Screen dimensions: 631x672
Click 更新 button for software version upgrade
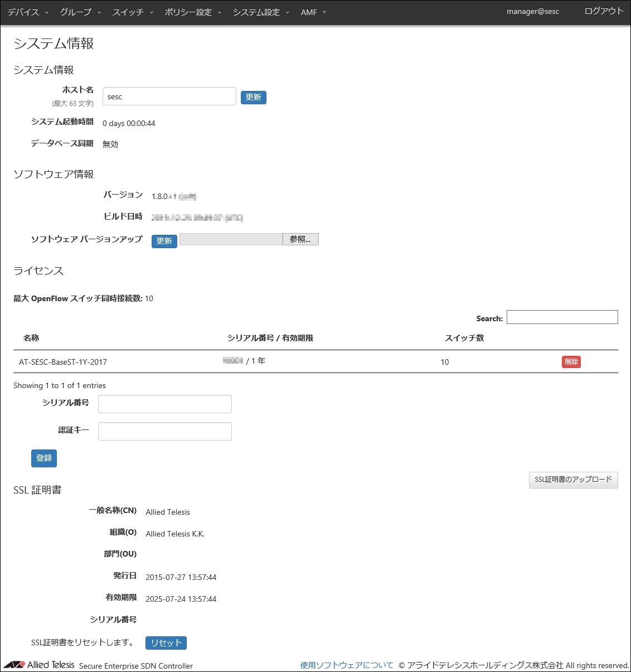pos(164,241)
